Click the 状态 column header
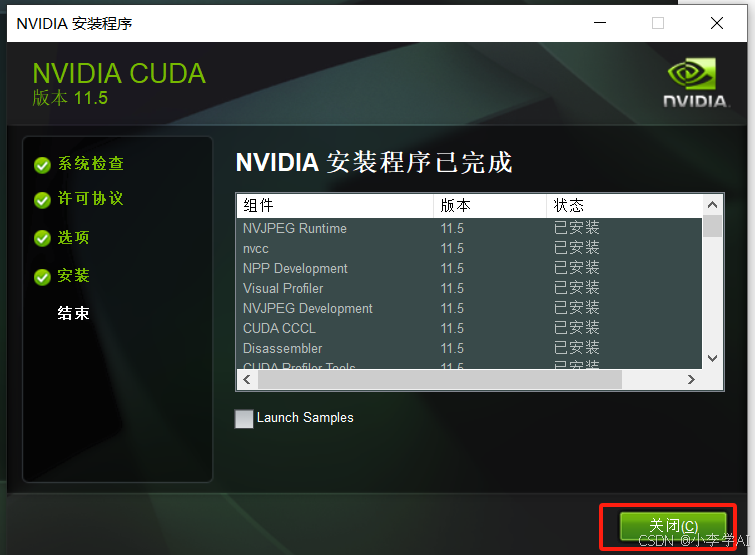 coord(625,206)
